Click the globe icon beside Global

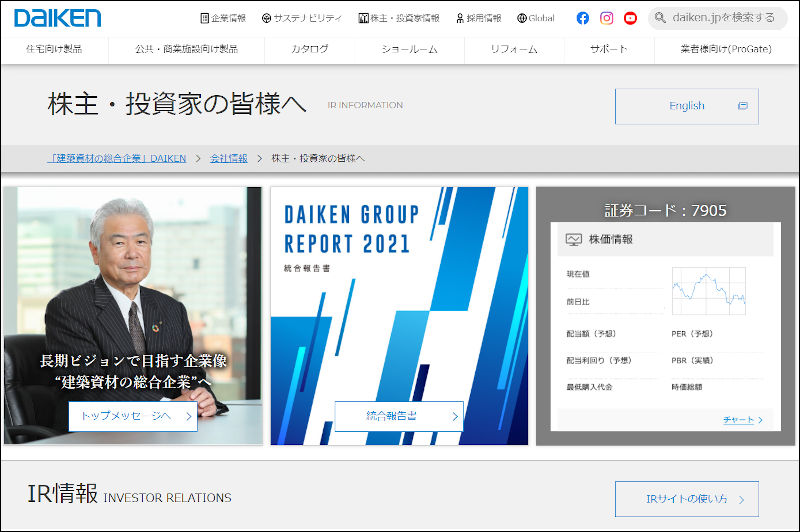pyautogui.click(x=521, y=18)
